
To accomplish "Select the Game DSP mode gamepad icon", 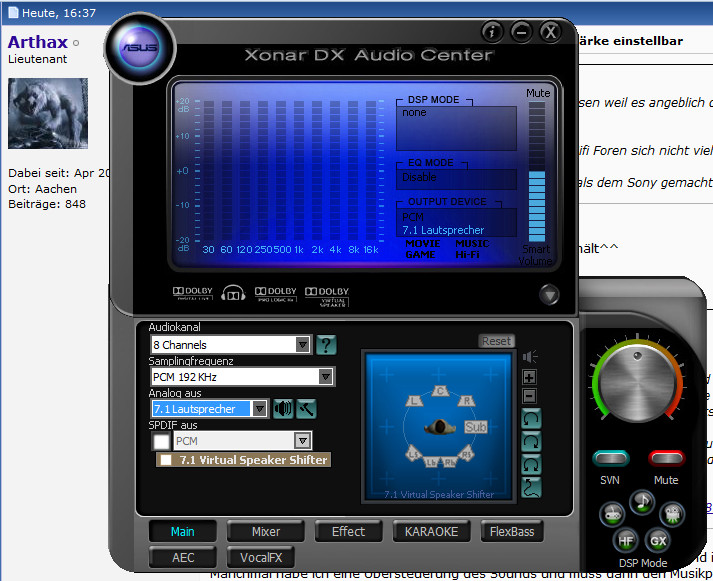I will pos(612,514).
